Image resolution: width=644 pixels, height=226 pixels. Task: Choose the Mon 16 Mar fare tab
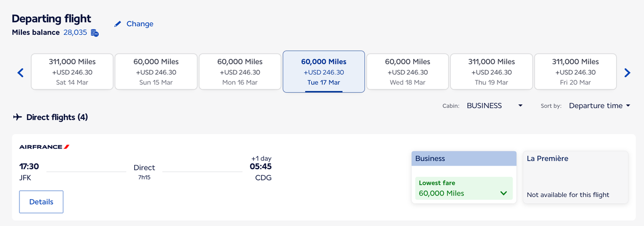(240, 72)
